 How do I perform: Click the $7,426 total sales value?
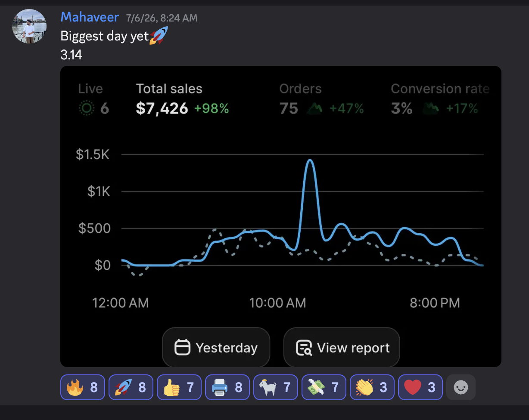pyautogui.click(x=162, y=108)
